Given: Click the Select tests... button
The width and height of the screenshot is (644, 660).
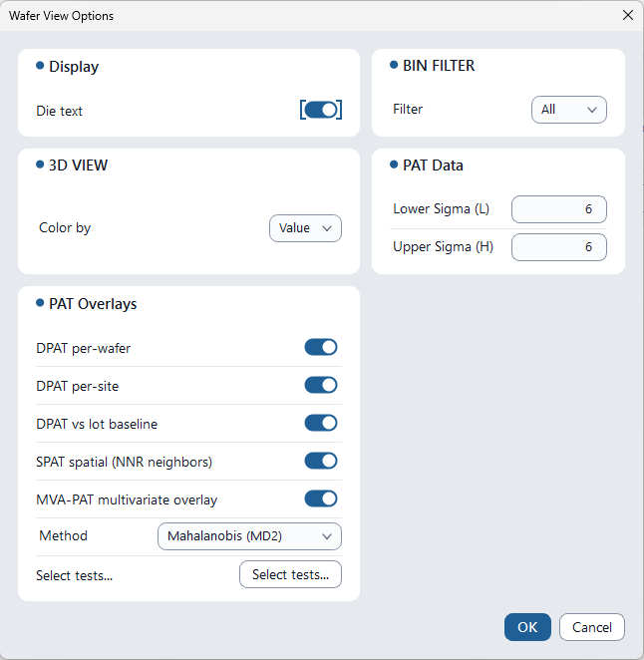Looking at the screenshot, I should point(290,574).
